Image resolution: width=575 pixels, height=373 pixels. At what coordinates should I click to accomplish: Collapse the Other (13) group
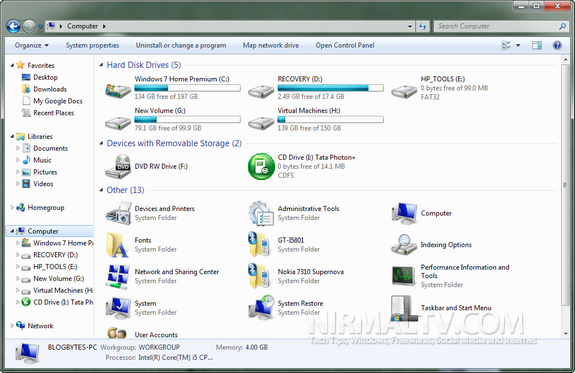tap(101, 190)
